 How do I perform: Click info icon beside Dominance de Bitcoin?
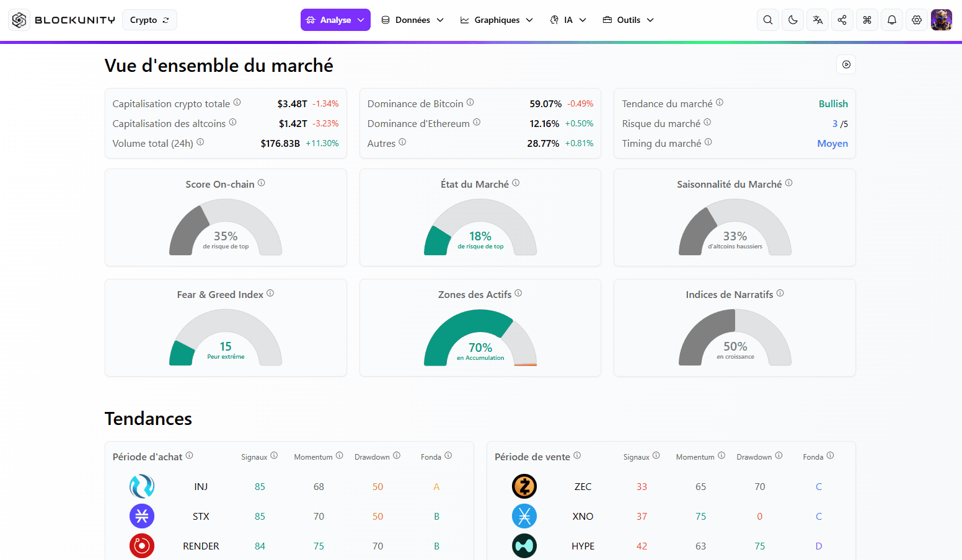point(470,102)
